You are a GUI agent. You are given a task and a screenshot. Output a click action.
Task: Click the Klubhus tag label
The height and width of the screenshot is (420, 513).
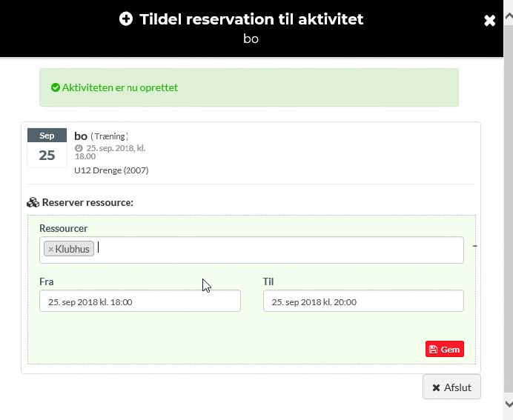coord(73,249)
